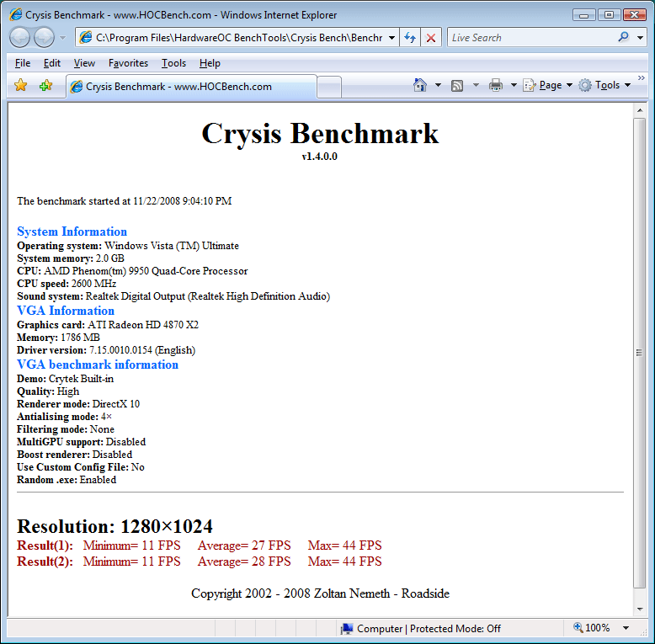Image resolution: width=655 pixels, height=644 pixels.
Task: Maximize the Internet Explorer window
Action: (x=609, y=15)
